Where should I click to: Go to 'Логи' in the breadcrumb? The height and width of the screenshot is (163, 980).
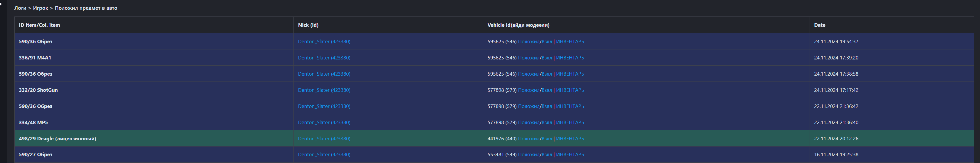(20, 8)
